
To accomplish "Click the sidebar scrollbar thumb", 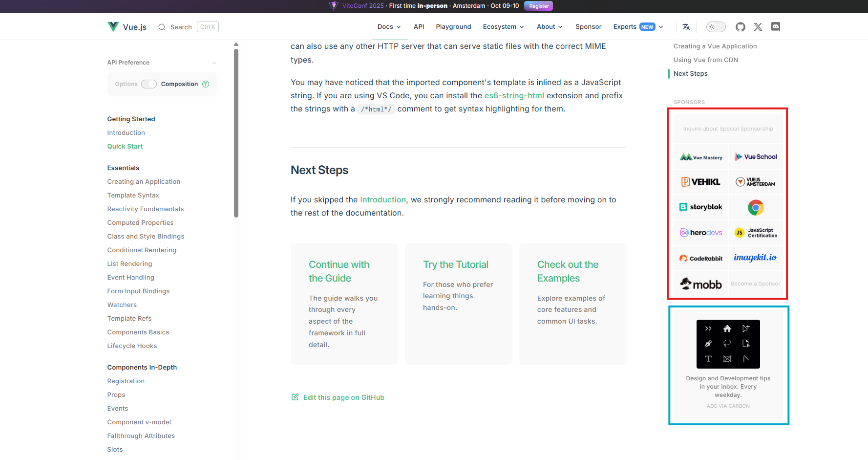I will point(236,133).
